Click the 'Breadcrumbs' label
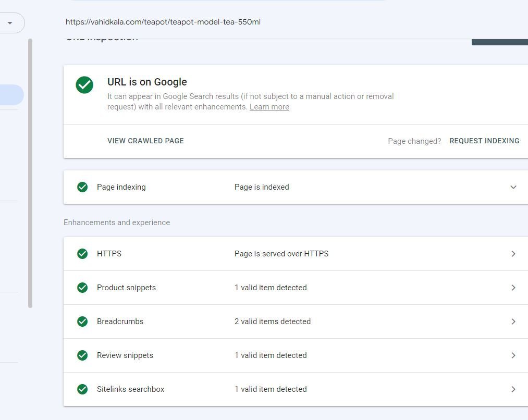 120,322
